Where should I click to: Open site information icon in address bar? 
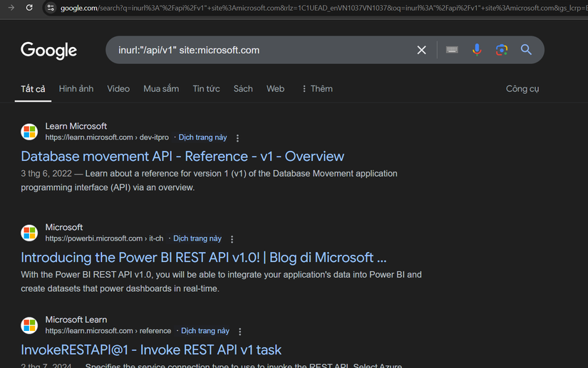(51, 8)
